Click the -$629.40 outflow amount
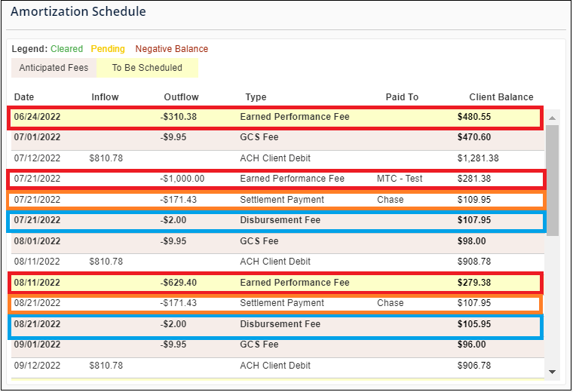The image size is (573, 392). tap(179, 283)
